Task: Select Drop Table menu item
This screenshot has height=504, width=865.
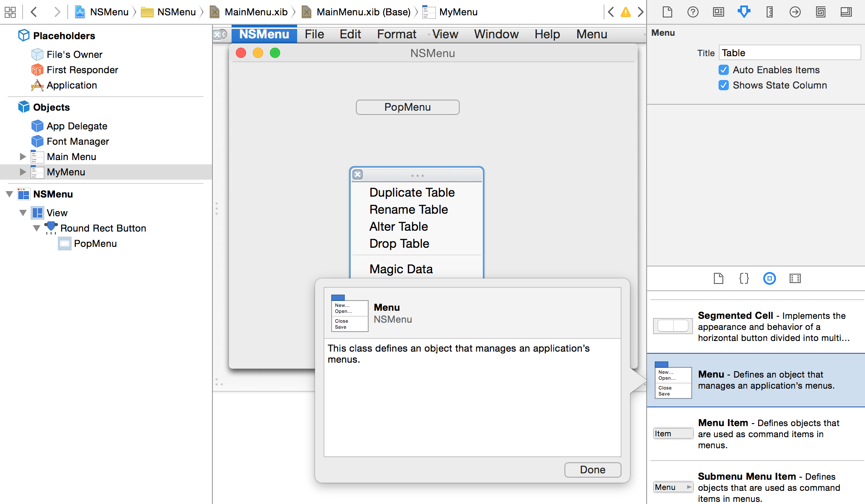Action: point(417,243)
